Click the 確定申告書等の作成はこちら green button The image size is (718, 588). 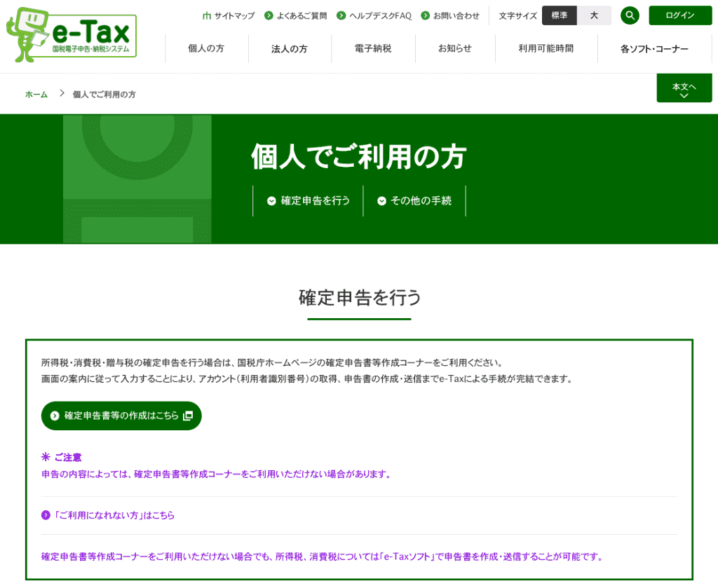tap(121, 416)
